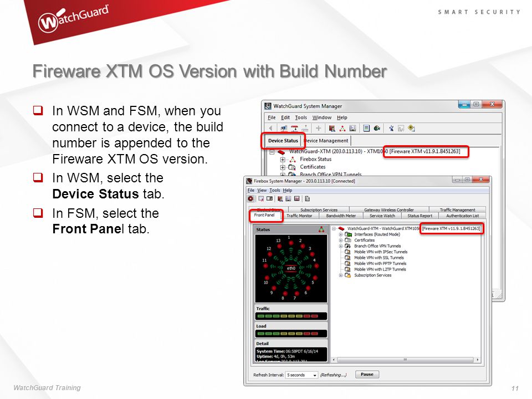Select Mobile VPN with IPSec Tunnels tree item
Image resolution: width=532 pixels, height=399 pixels.
pos(381,252)
